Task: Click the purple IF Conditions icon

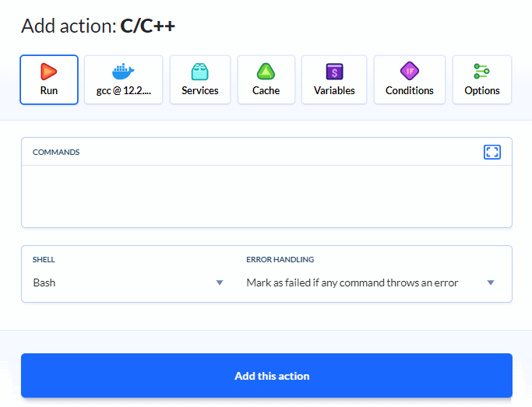Action: pyautogui.click(x=410, y=72)
